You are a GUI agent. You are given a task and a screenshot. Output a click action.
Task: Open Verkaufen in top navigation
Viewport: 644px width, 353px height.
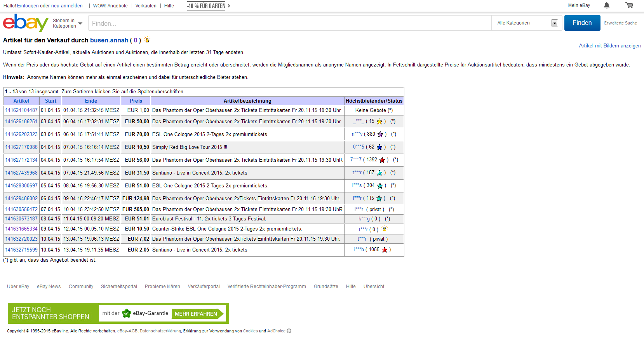coord(146,6)
